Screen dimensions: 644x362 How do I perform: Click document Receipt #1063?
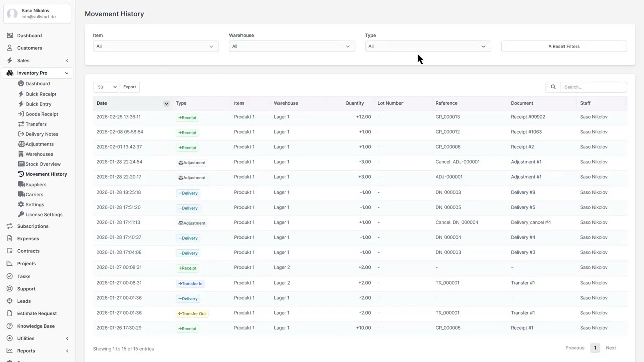pos(526,132)
